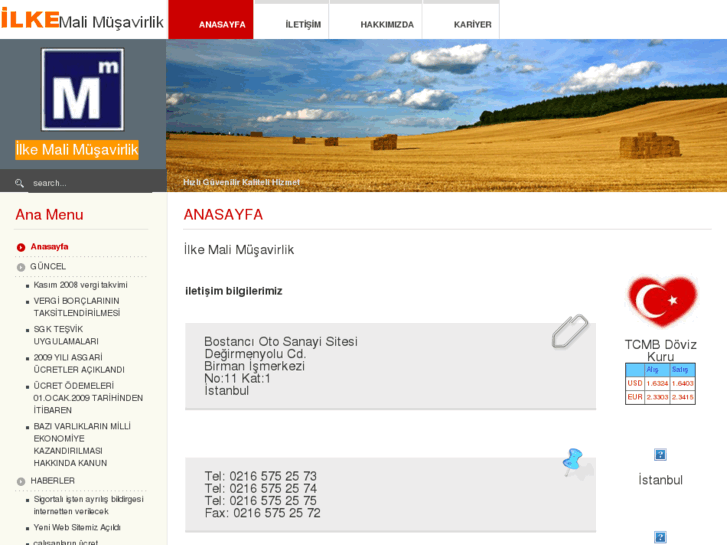Click the Bostancı Oto Sanayi Sitesi address line

pyautogui.click(x=281, y=341)
